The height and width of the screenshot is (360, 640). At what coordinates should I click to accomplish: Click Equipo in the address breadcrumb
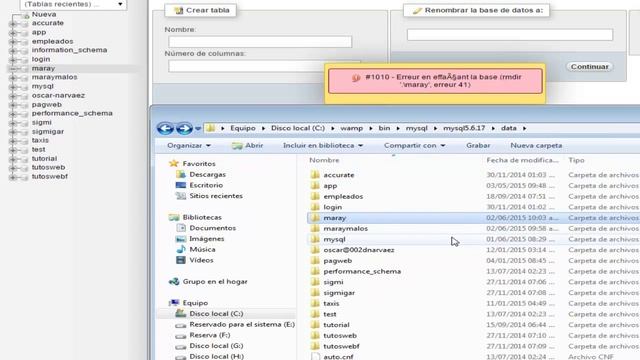243,128
